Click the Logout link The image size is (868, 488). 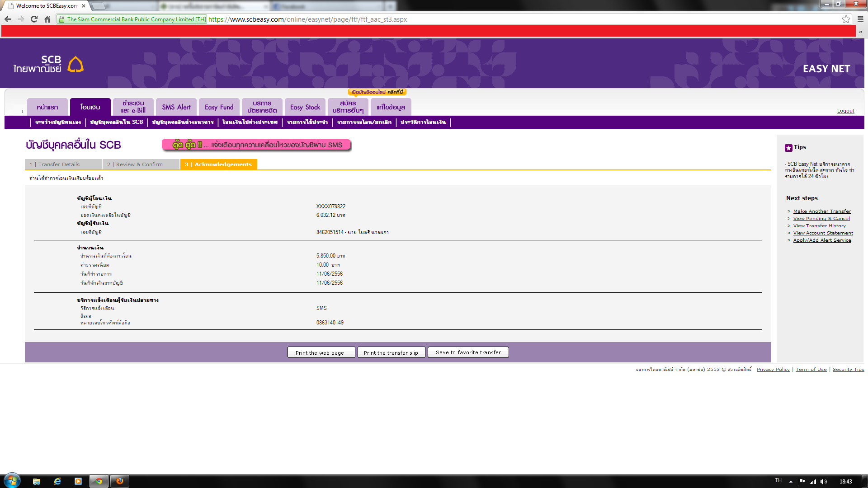(845, 111)
